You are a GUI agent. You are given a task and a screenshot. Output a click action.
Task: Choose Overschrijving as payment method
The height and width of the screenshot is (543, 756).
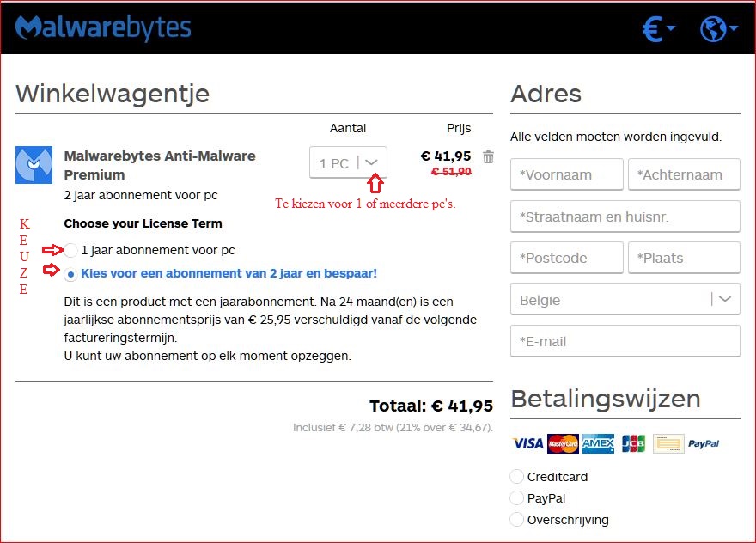click(516, 520)
